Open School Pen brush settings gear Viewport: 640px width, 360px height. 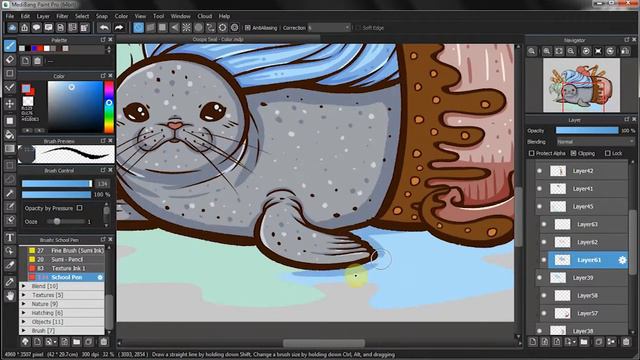tap(100, 277)
